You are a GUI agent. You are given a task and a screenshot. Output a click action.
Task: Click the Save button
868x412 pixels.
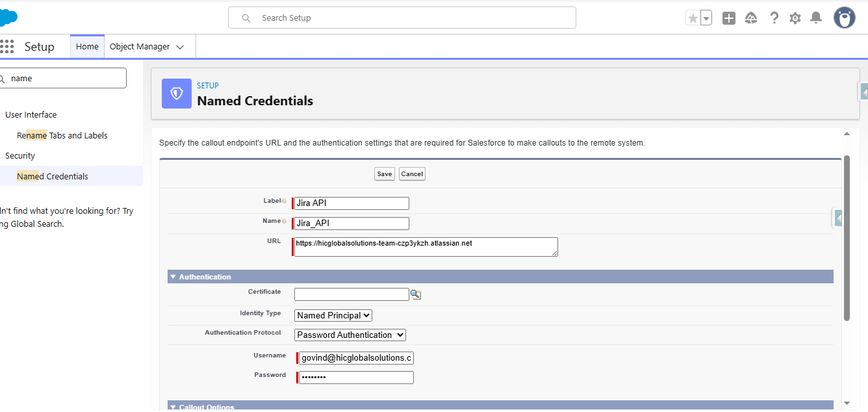click(x=385, y=174)
